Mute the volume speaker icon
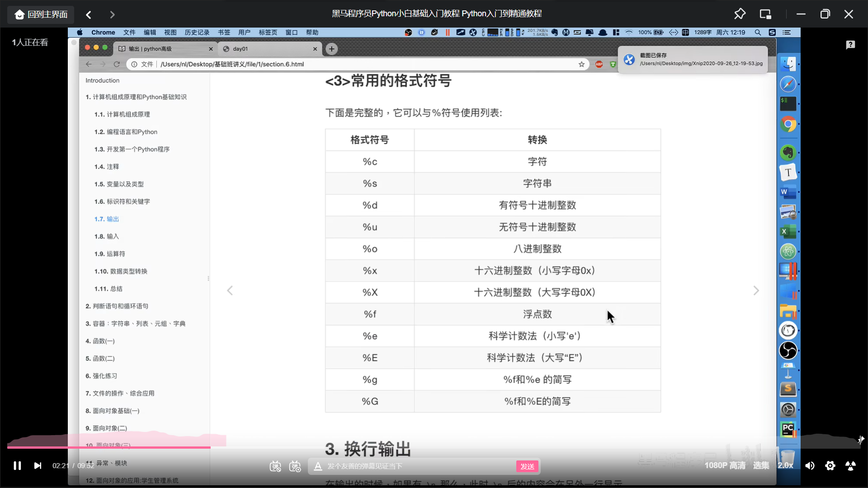Image resolution: width=868 pixels, height=488 pixels. pos(810,465)
